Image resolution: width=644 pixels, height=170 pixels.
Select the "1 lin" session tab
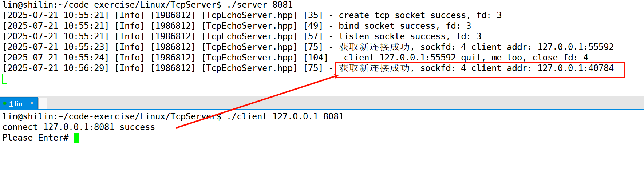[x=18, y=103]
